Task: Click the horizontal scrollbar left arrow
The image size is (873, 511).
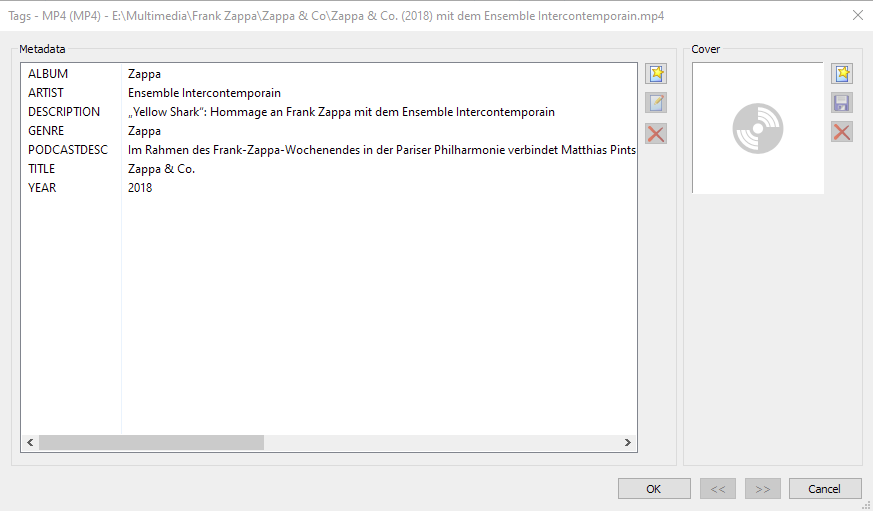Action: (x=30, y=443)
